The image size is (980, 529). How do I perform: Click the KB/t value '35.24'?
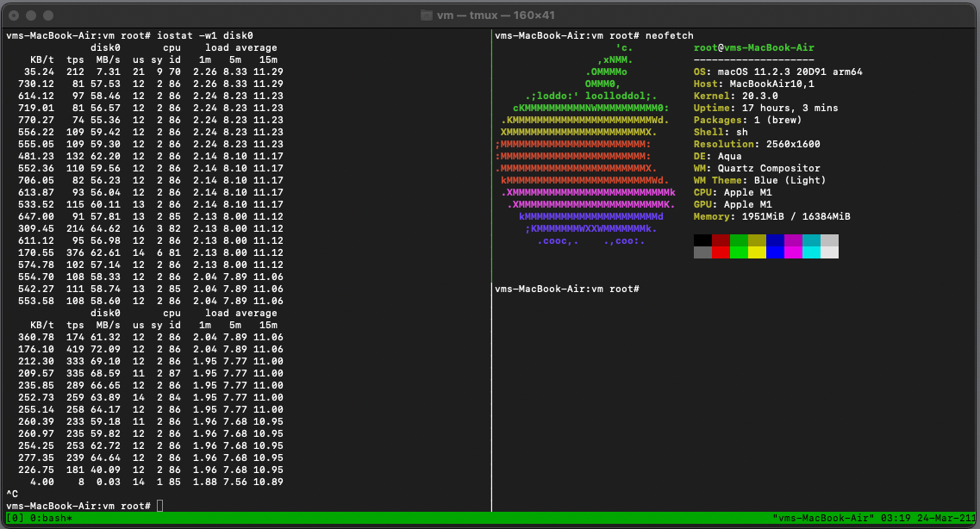40,72
